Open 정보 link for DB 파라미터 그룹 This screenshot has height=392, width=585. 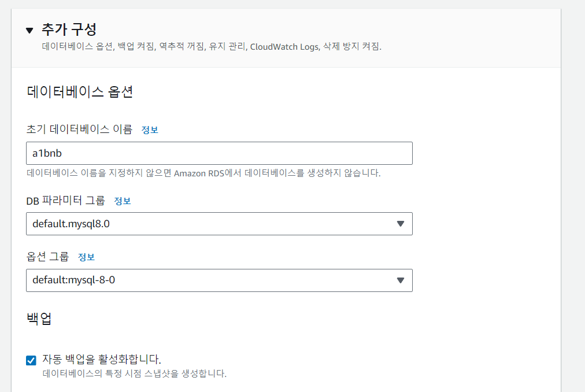(123, 201)
